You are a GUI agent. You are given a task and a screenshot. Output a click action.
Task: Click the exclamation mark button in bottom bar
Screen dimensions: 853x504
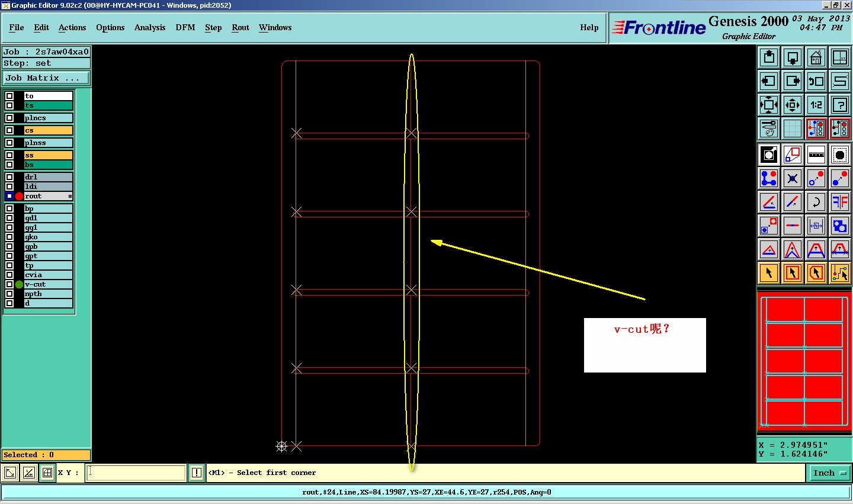click(197, 473)
